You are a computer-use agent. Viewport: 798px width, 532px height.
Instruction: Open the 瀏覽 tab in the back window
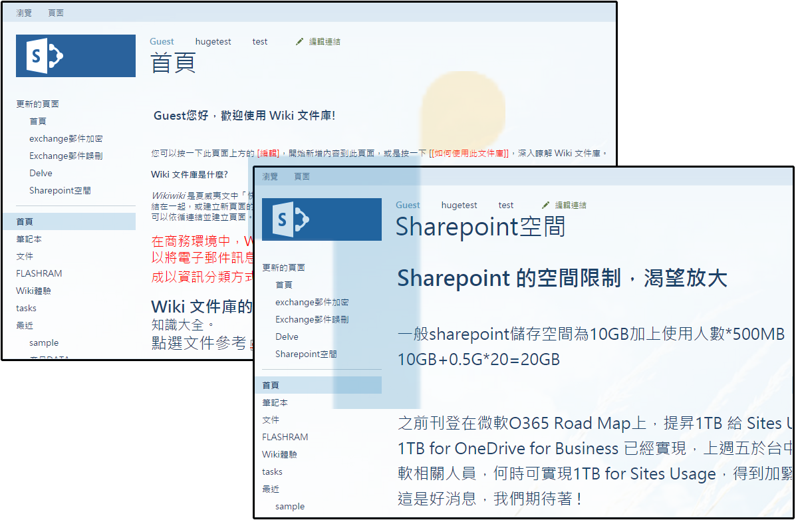[24, 13]
